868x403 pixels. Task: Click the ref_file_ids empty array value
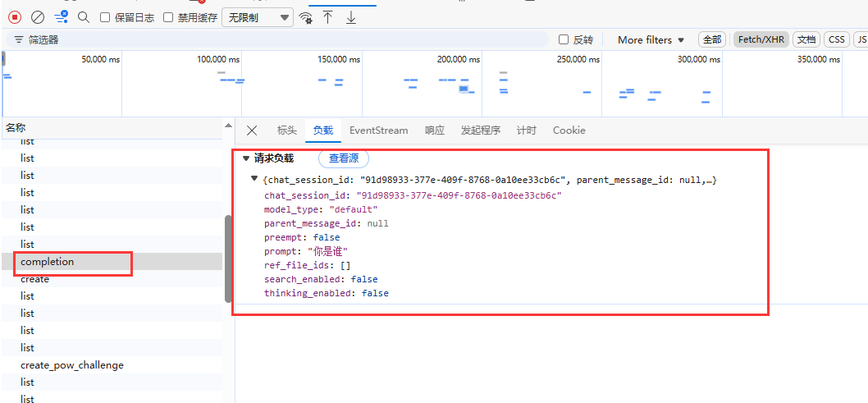pyautogui.click(x=345, y=266)
